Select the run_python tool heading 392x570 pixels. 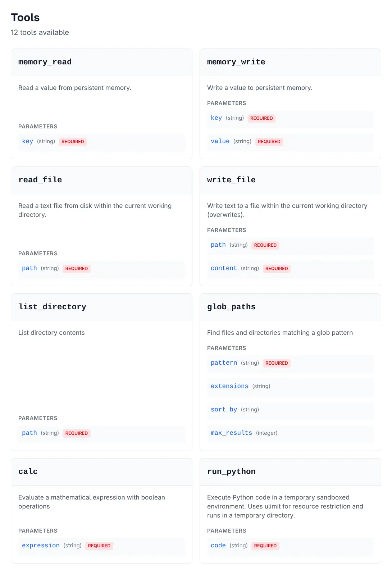(231, 471)
